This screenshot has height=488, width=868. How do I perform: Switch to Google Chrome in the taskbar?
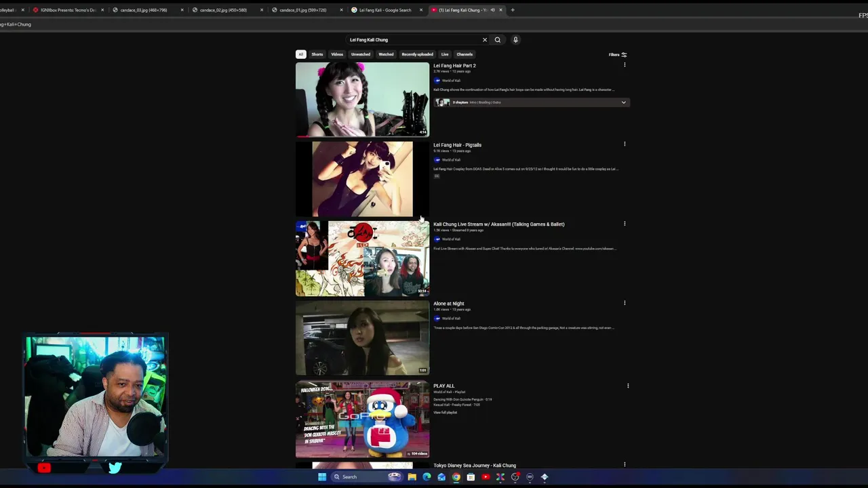pos(456,476)
